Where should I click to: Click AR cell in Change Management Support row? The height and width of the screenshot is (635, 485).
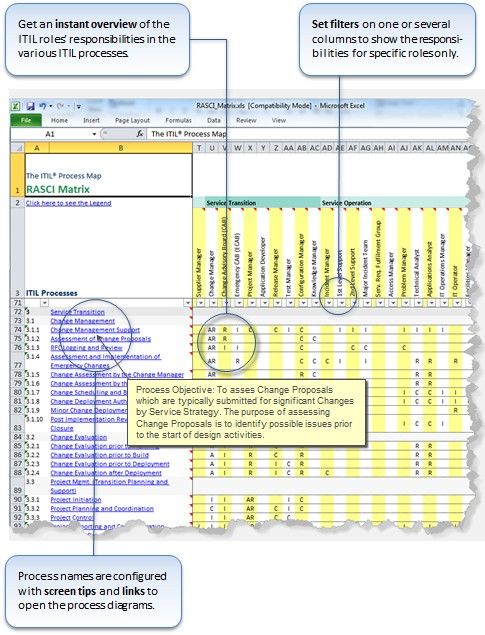coord(212,330)
